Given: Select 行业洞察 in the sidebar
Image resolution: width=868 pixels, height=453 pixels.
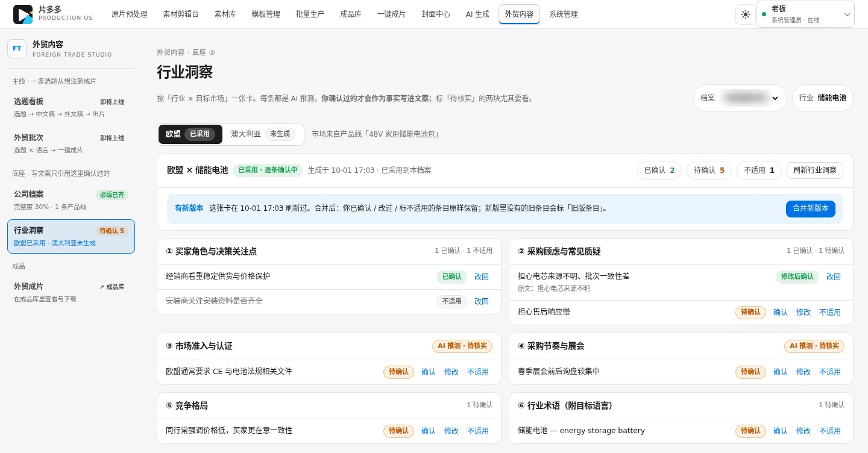Looking at the screenshot, I should pyautogui.click(x=71, y=236).
